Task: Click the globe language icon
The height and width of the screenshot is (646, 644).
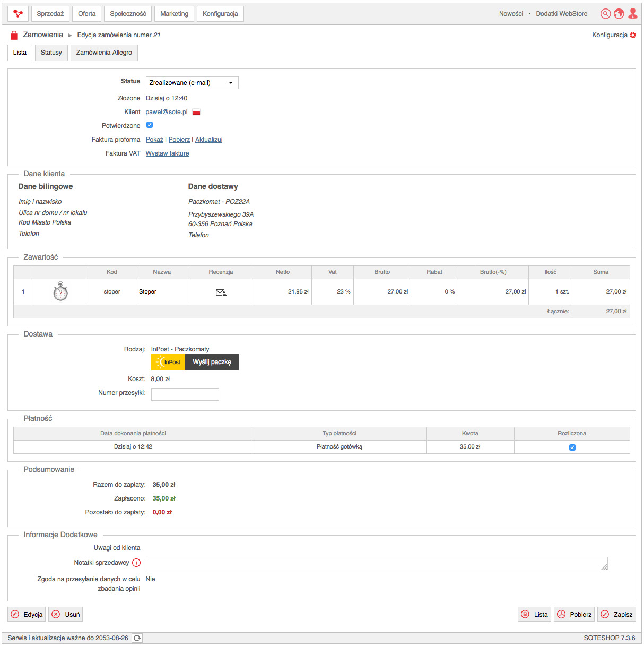Action: coord(619,14)
